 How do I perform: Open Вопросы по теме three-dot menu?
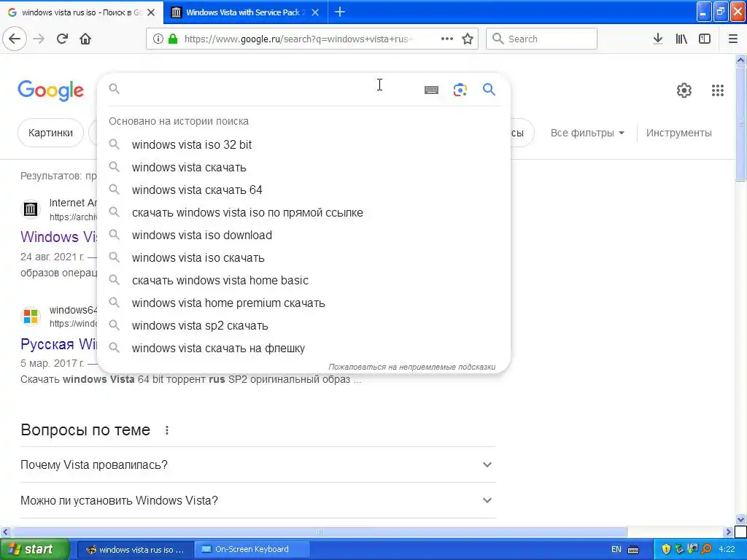tap(167, 430)
